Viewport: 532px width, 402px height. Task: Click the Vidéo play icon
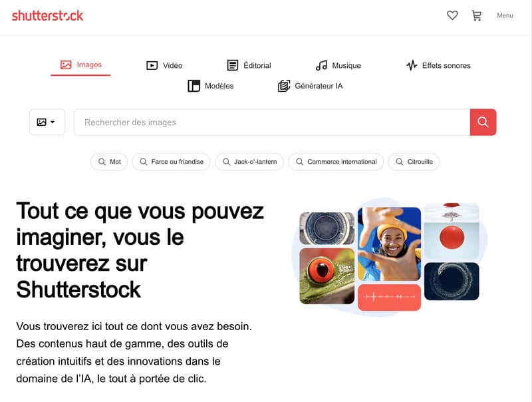(x=152, y=65)
